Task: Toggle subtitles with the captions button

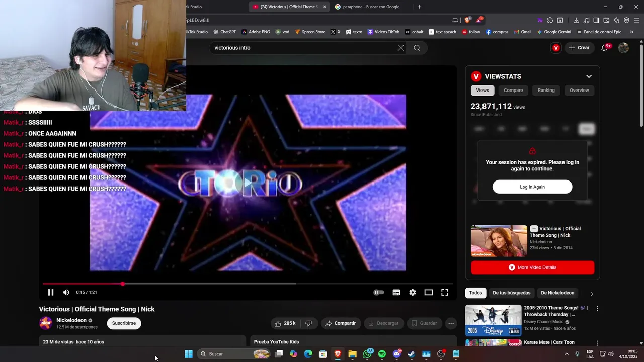Action: click(x=396, y=292)
